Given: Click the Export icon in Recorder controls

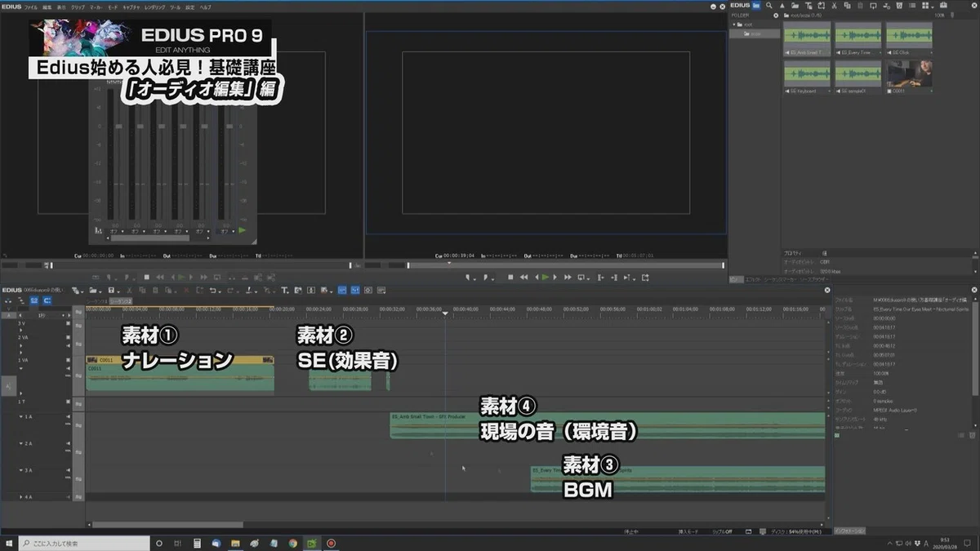Looking at the screenshot, I should [645, 278].
